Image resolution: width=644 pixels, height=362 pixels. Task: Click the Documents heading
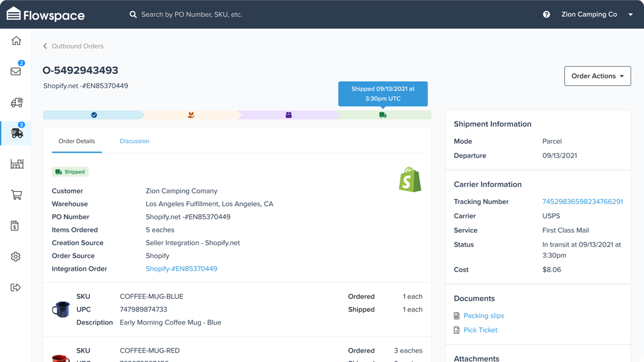pos(474,298)
